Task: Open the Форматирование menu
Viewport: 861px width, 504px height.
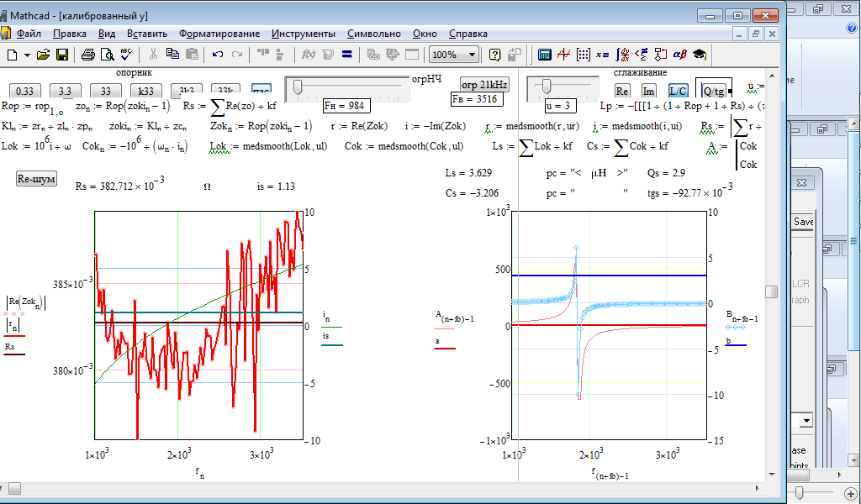Action: 219,34
